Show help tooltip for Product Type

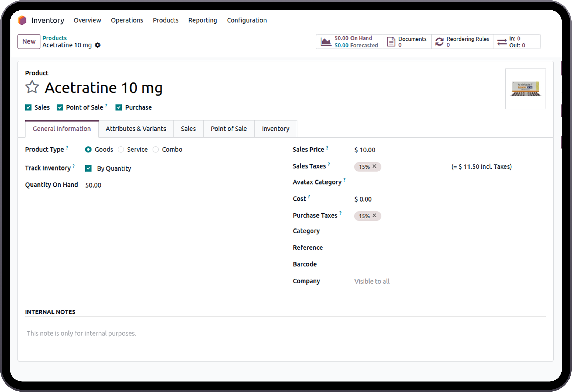(x=67, y=147)
